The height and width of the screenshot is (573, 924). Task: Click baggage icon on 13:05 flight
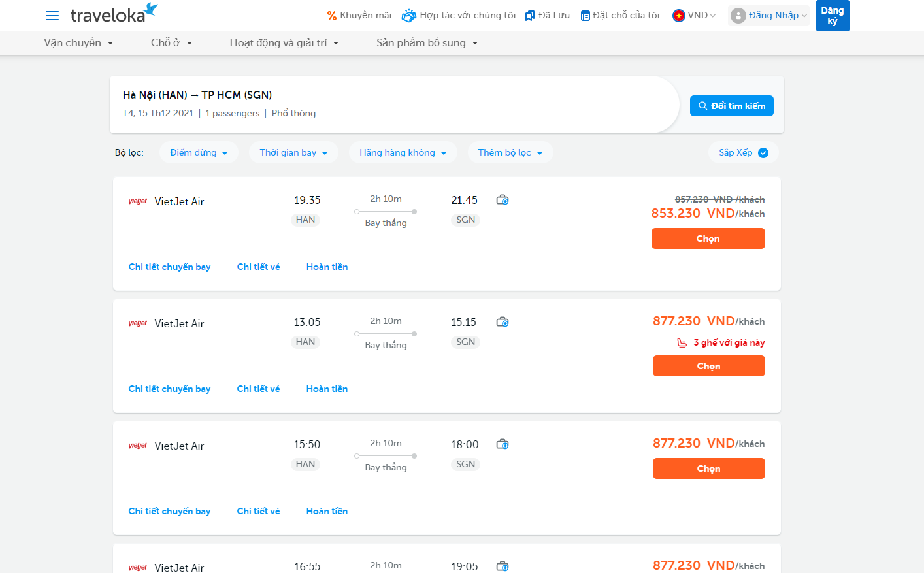(x=503, y=322)
